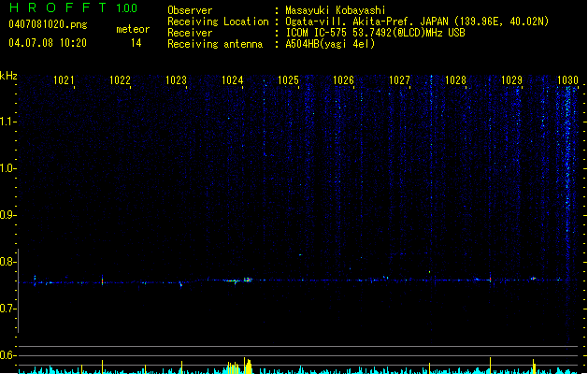Click the 1026 time axis label

pos(343,79)
